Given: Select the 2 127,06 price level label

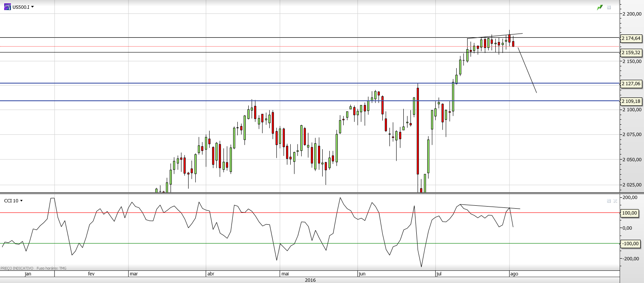Looking at the screenshot, I should pos(631,84).
